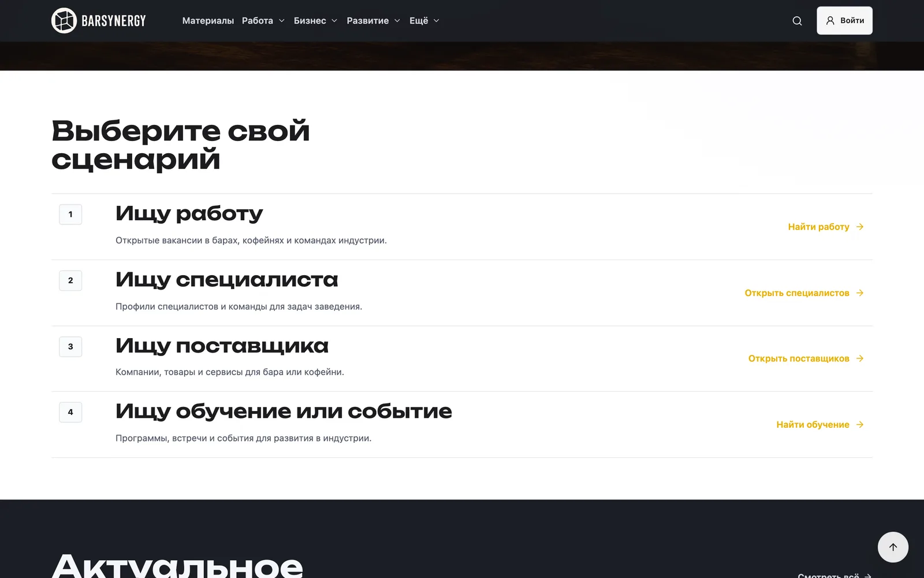
Task: Click the Войти login button
Action: click(x=844, y=21)
